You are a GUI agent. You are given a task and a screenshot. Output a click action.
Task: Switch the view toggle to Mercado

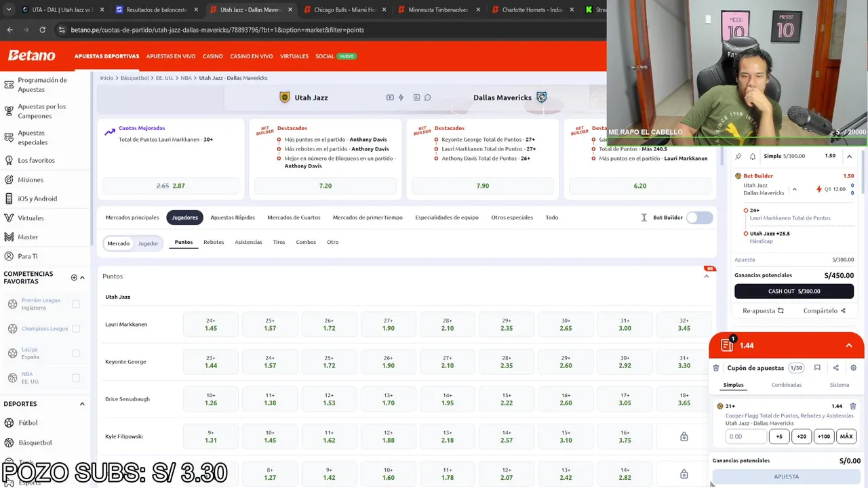(x=119, y=243)
